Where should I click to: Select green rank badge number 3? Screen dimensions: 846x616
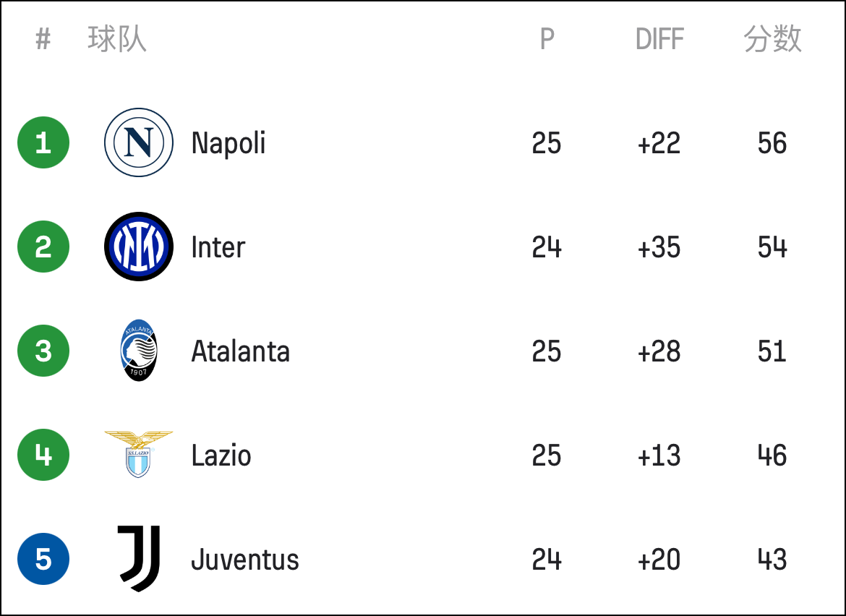[43, 351]
